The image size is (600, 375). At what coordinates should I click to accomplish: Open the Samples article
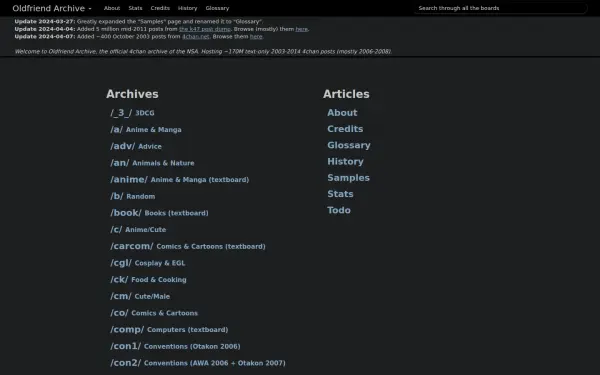[348, 178]
